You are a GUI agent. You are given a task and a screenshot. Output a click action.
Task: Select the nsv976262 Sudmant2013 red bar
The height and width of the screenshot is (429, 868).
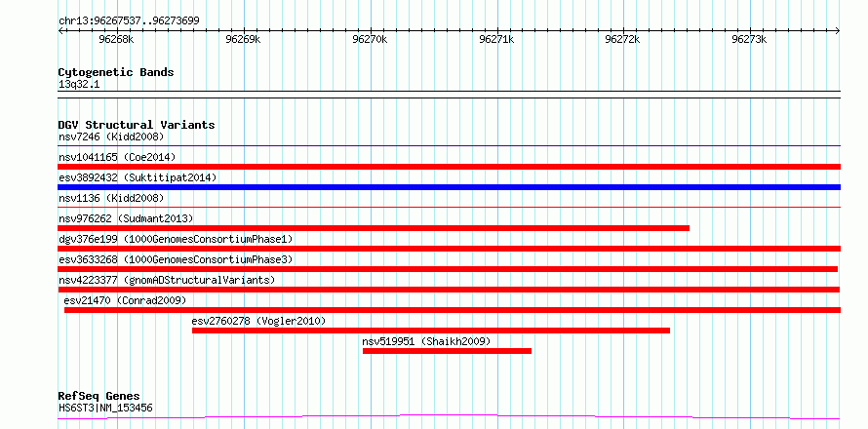pos(374,228)
